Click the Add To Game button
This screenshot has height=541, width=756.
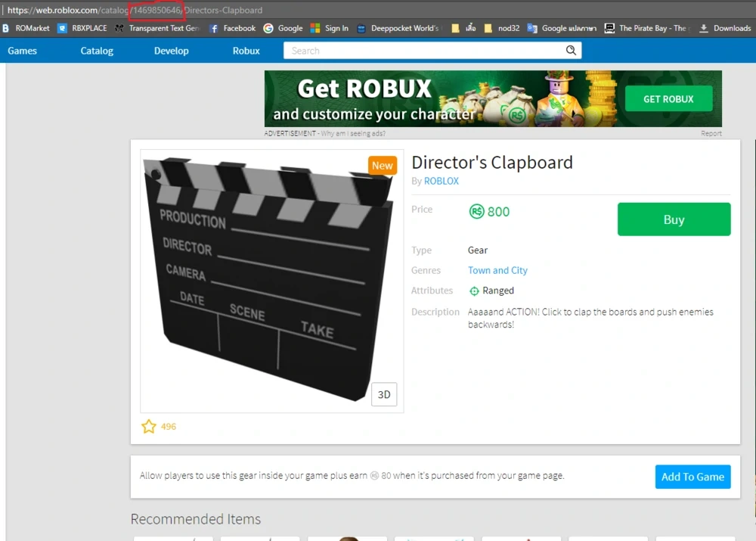[692, 477]
